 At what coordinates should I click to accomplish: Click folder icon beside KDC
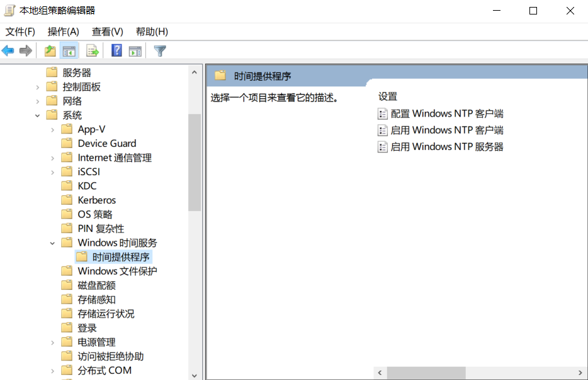pyautogui.click(x=67, y=186)
